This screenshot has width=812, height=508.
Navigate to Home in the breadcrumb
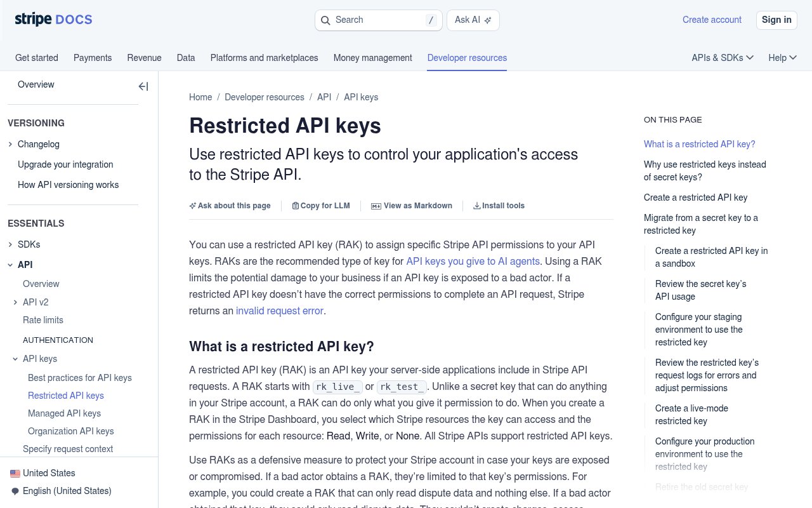click(x=200, y=97)
